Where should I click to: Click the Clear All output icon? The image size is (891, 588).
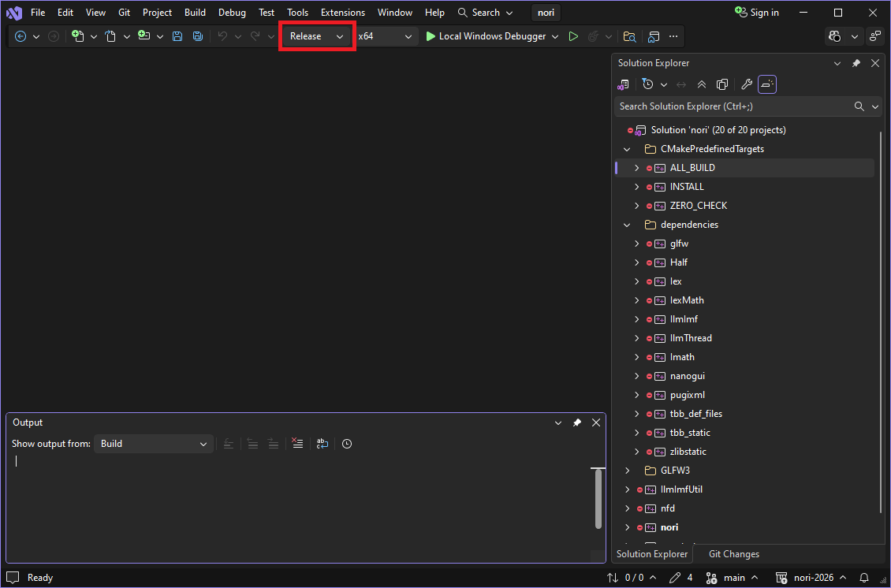pos(297,444)
